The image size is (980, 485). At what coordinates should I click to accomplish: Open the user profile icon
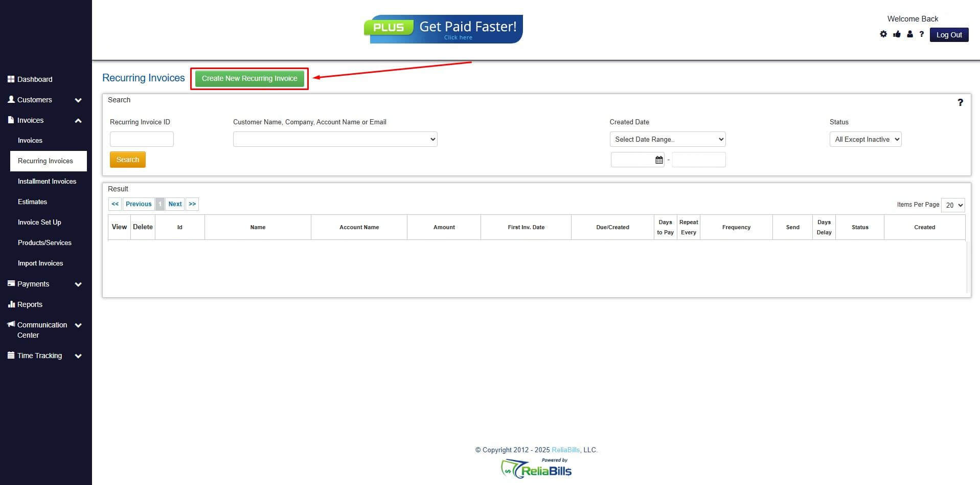point(909,34)
